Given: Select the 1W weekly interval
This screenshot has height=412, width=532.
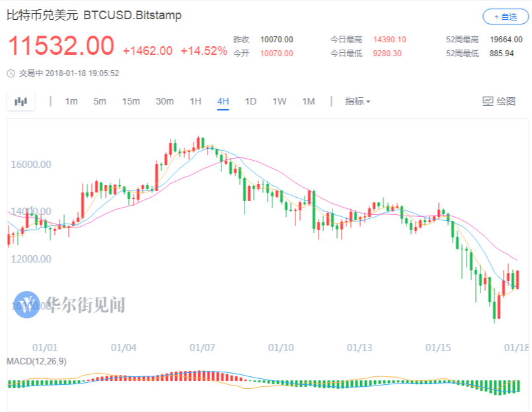Looking at the screenshot, I should 280,101.
